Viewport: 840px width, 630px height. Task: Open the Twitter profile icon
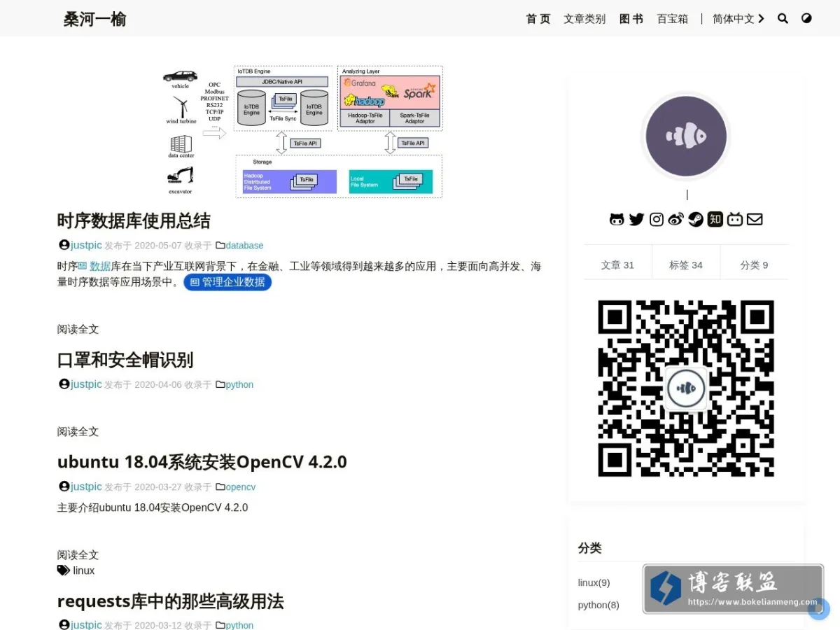click(x=636, y=220)
